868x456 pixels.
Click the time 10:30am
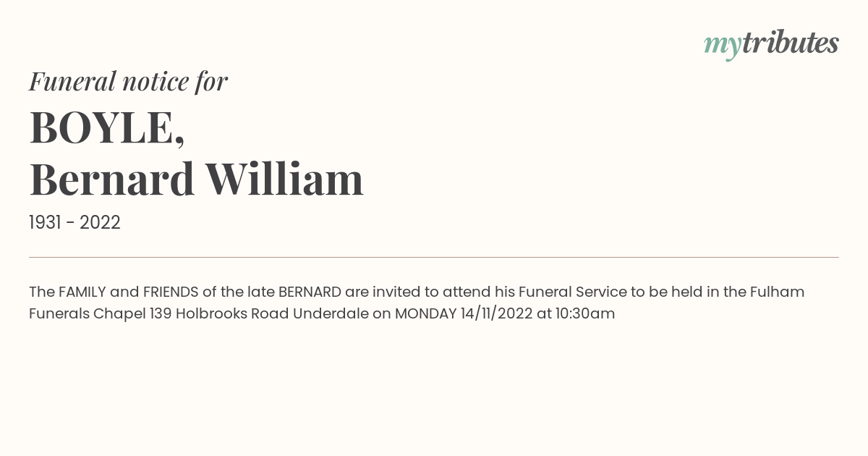point(585,314)
